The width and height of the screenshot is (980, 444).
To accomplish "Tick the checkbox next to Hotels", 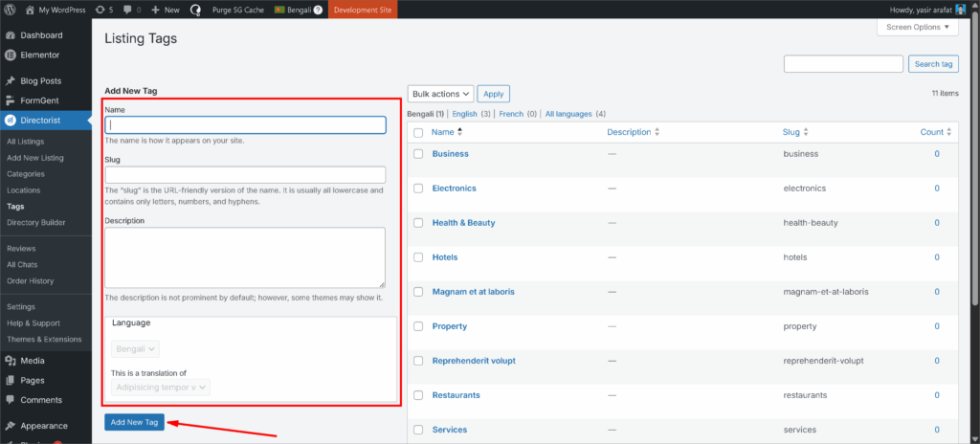I will (418, 257).
